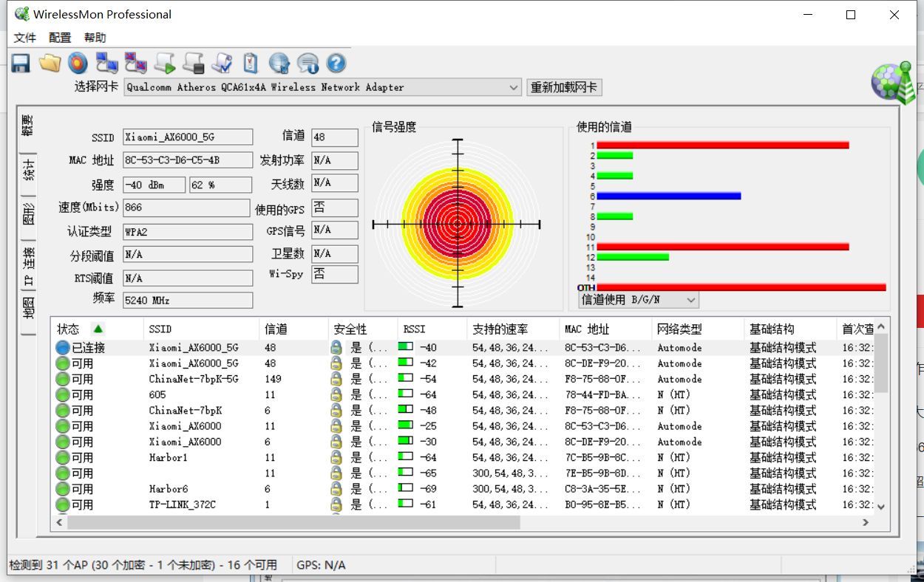Expand the 信道使用 B/G/N dropdown

pyautogui.click(x=639, y=300)
